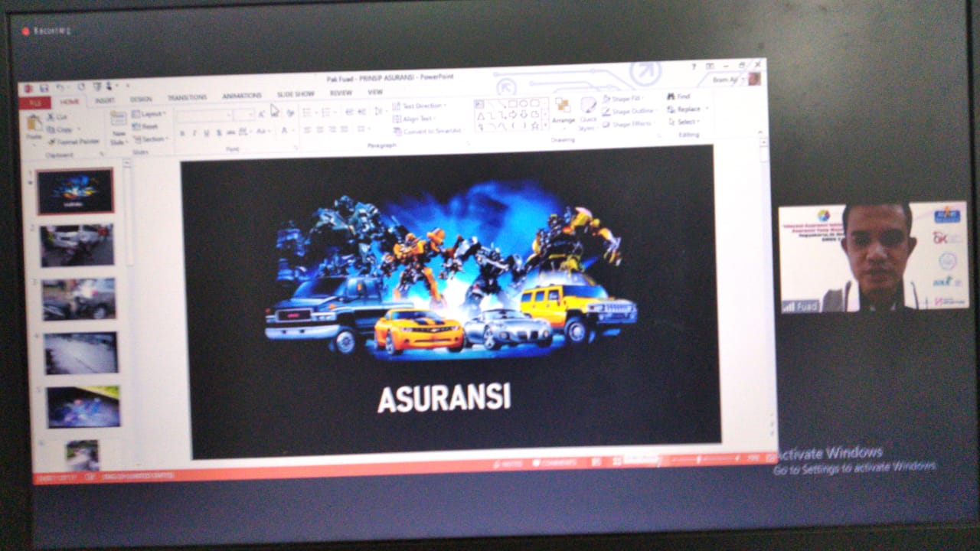Toggle italic formatting

point(194,133)
